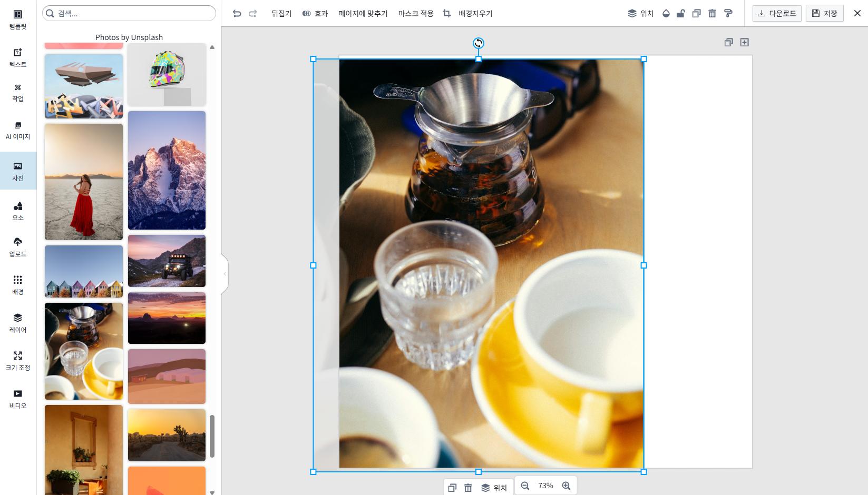The width and height of the screenshot is (868, 495).
Task: Open the AI 이미지 panel
Action: click(17, 130)
